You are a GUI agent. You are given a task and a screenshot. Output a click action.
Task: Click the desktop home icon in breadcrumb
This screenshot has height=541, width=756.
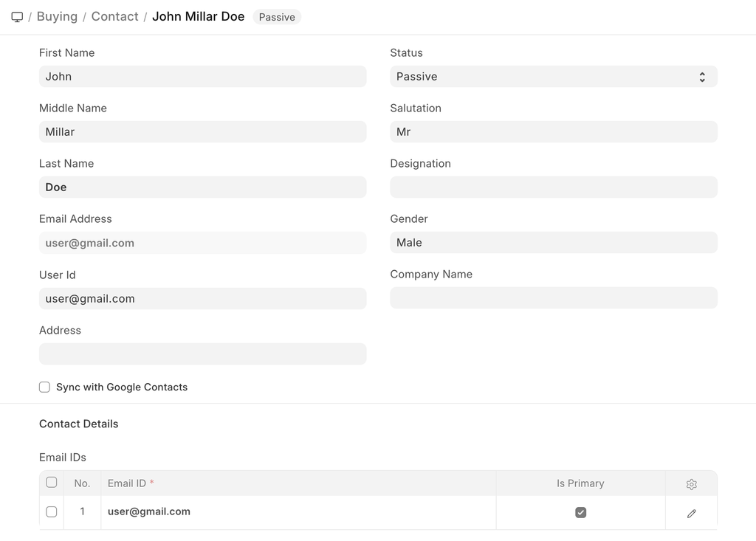17,17
